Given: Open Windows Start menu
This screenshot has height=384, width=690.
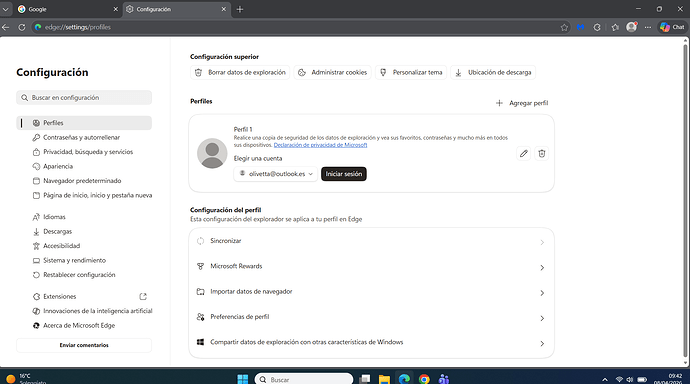Looking at the screenshot, I should click(242, 379).
